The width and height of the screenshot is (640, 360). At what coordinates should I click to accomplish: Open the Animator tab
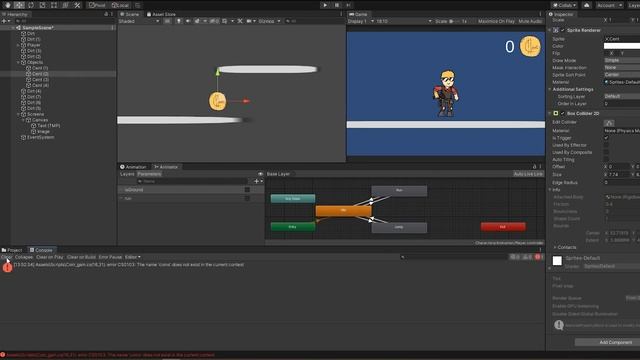coord(166,167)
